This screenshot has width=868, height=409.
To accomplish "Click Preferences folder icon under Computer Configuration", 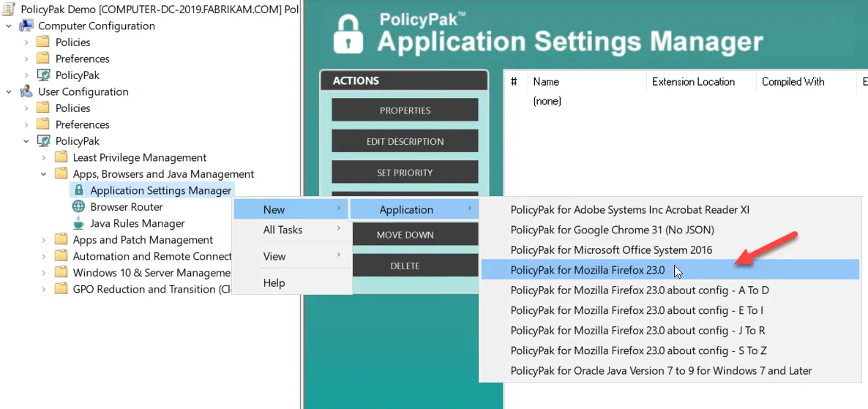I will [43, 59].
